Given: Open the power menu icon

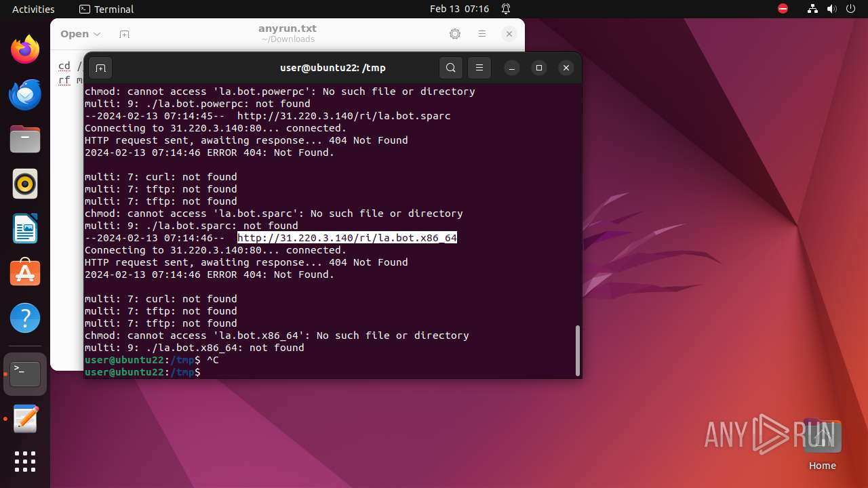Looking at the screenshot, I should click(850, 9).
